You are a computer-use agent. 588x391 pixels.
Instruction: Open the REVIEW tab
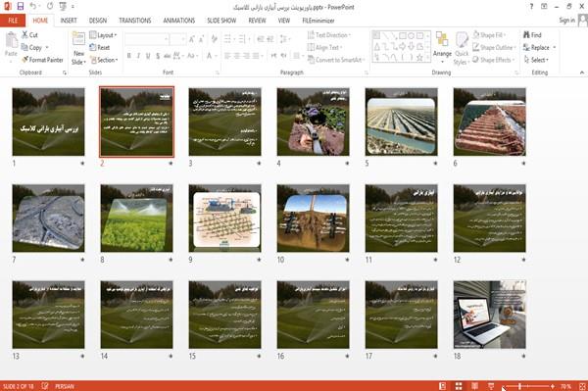click(257, 21)
